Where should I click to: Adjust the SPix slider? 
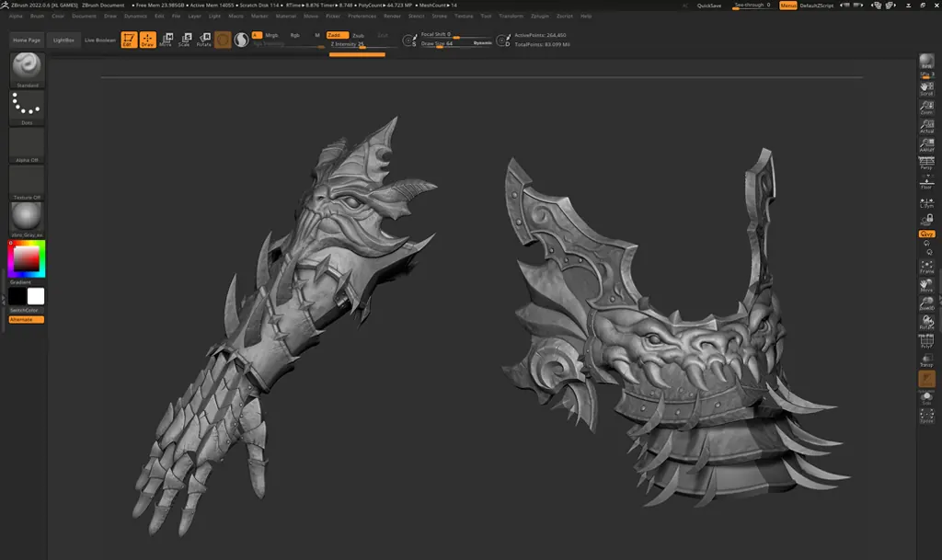pos(926,74)
